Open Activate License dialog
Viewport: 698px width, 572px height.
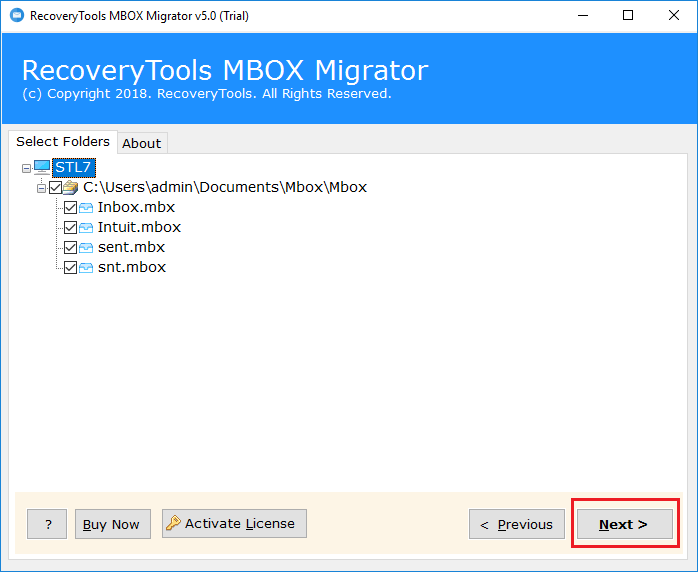coord(234,523)
